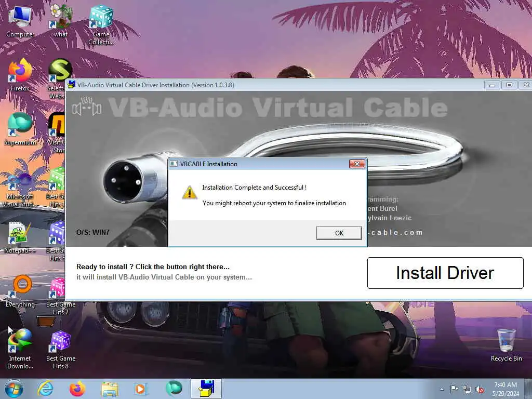This screenshot has width=532, height=399.
Task: Open Windows Explorer from the taskbar
Action: coord(109,389)
